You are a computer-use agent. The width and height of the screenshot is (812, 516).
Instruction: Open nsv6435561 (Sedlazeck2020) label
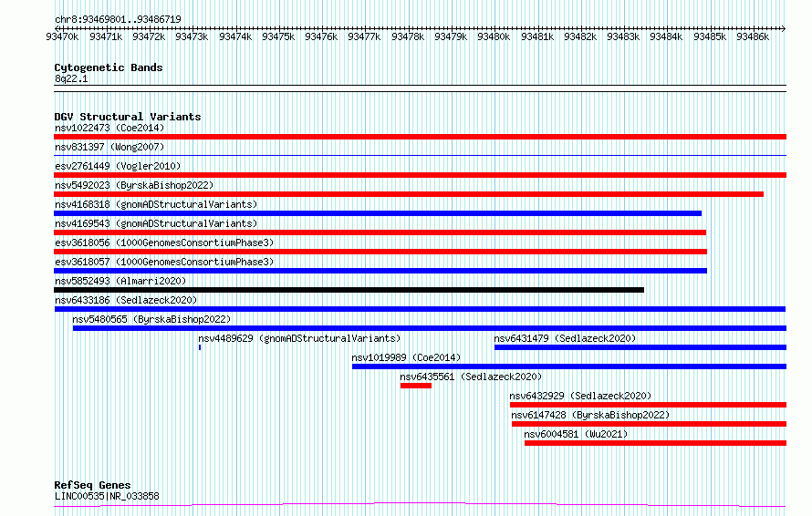pos(471,377)
